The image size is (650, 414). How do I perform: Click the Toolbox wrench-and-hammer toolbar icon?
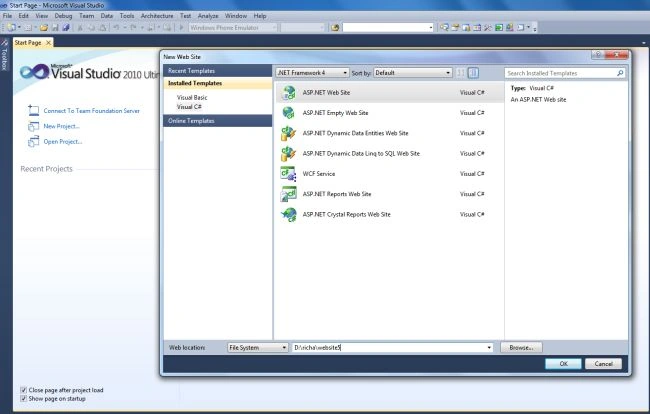tap(488, 28)
